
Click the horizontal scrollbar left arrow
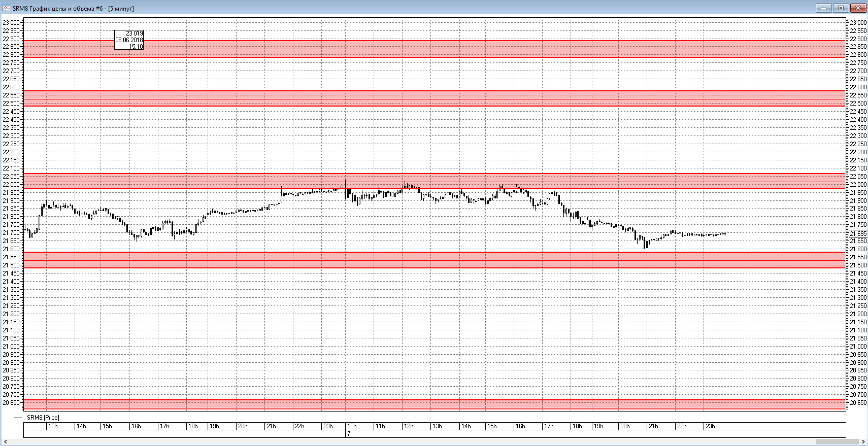[x=6, y=441]
